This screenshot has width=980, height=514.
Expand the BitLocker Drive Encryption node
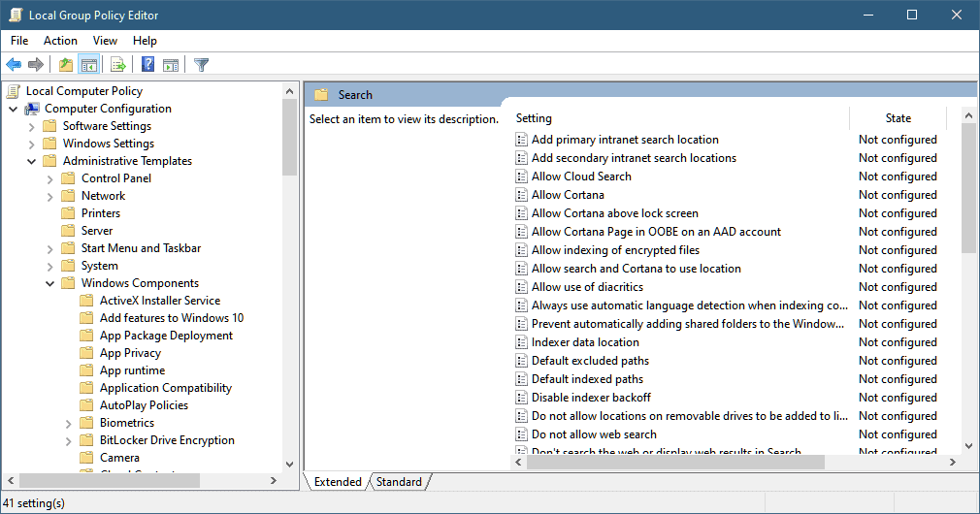click(x=69, y=441)
